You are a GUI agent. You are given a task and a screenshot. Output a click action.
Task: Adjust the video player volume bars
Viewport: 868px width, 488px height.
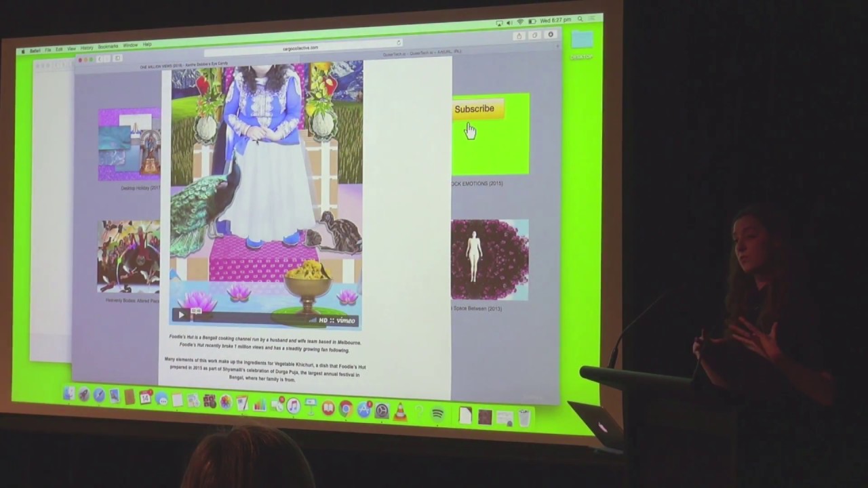click(313, 320)
